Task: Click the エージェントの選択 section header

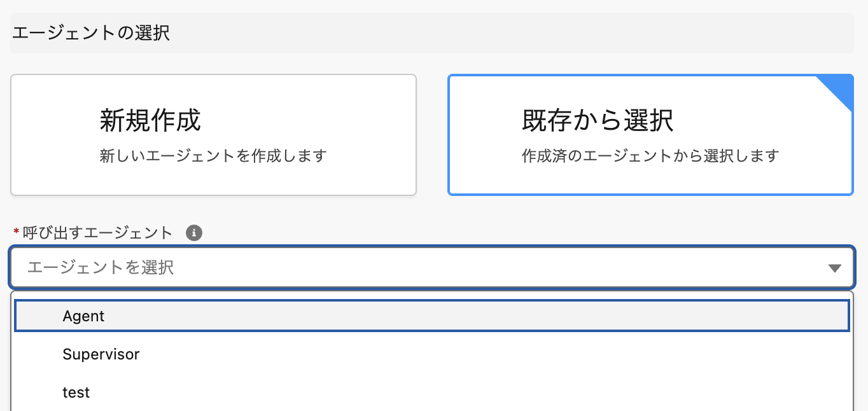Action: [x=91, y=33]
